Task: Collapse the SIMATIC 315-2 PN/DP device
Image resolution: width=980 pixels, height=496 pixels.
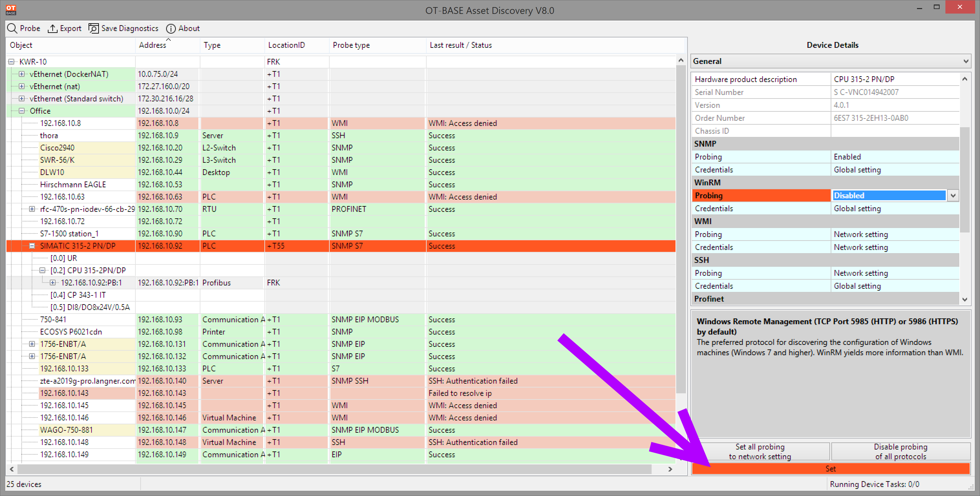Action: (x=32, y=246)
